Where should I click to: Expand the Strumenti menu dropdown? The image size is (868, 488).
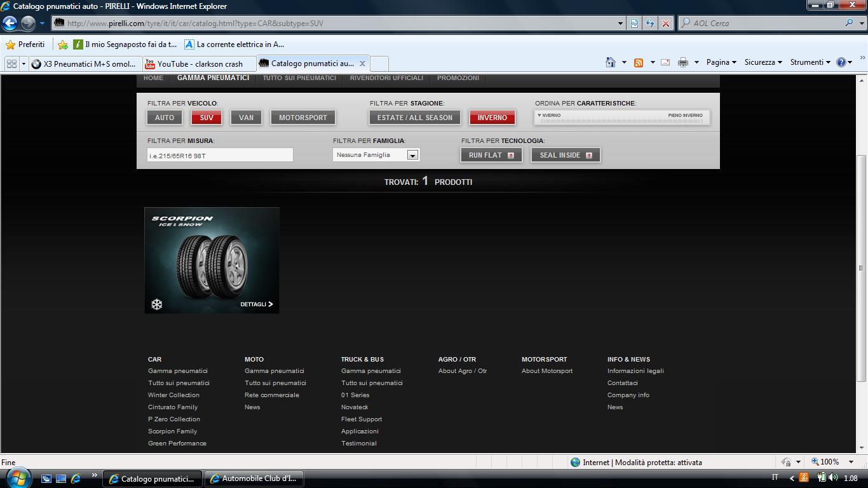pyautogui.click(x=810, y=62)
